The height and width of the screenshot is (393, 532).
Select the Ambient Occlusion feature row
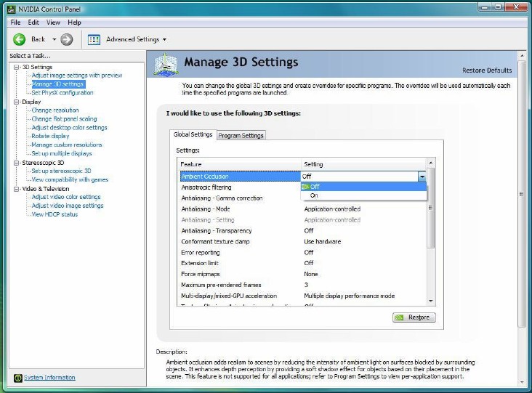click(x=241, y=177)
